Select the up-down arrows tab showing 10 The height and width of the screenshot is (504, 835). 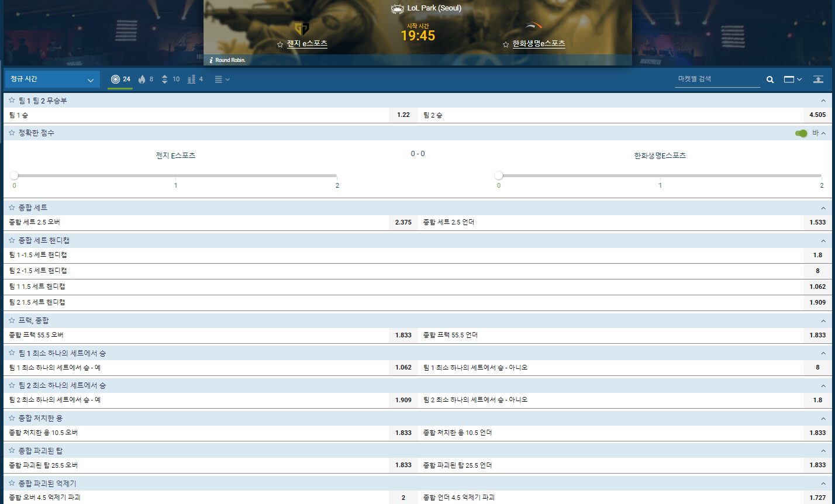tap(170, 79)
